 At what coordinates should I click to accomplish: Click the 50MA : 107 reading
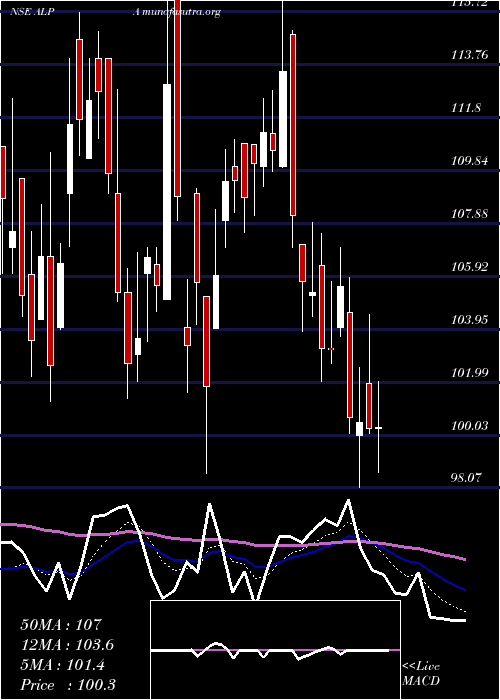coord(62,625)
